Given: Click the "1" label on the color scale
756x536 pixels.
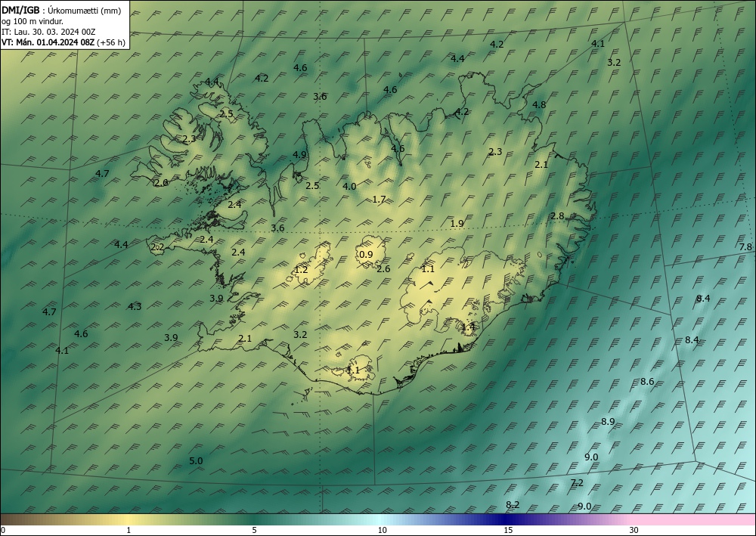Looking at the screenshot, I should [x=129, y=530].
